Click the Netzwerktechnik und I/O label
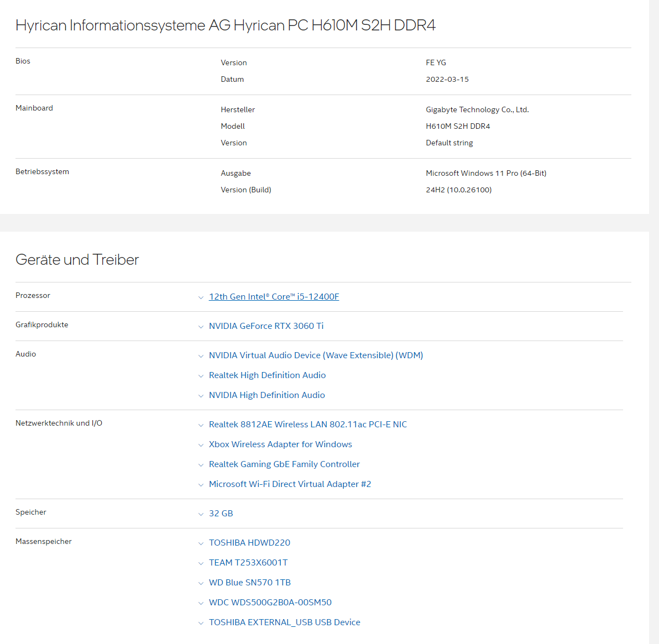Image resolution: width=659 pixels, height=644 pixels. coord(59,423)
